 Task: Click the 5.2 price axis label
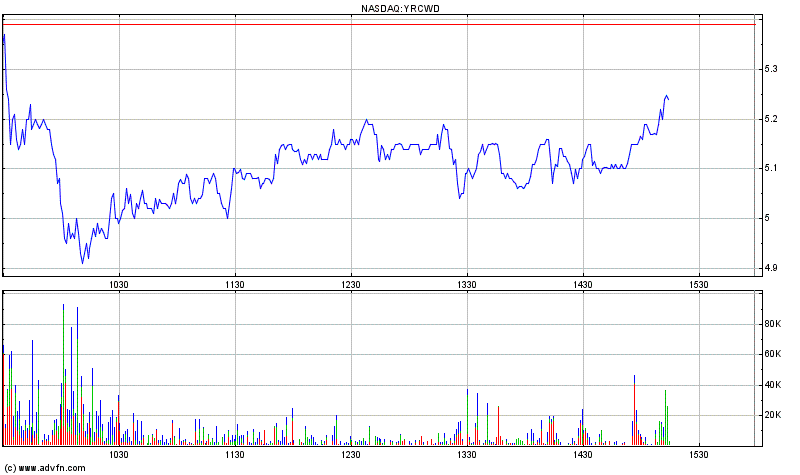tap(771, 119)
